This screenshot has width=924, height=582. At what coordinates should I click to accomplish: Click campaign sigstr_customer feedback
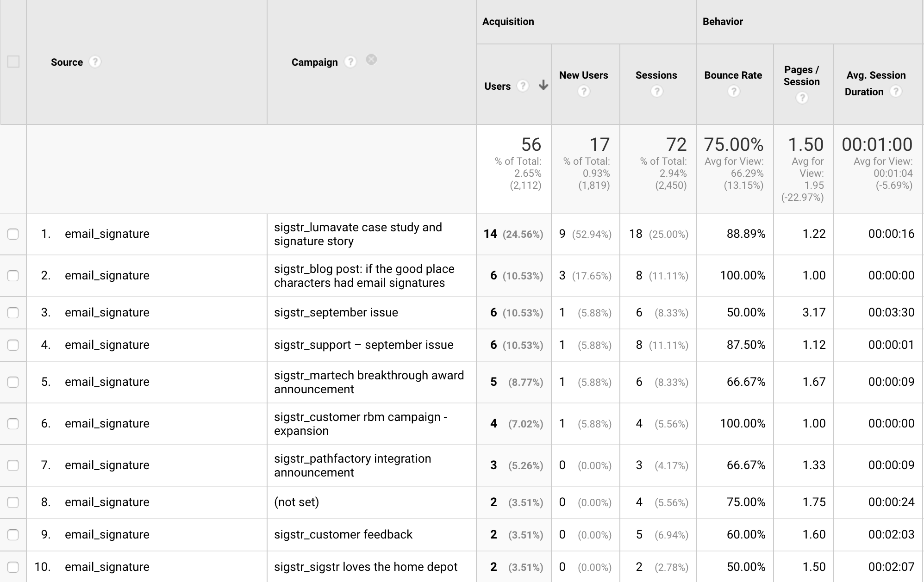[x=343, y=534]
